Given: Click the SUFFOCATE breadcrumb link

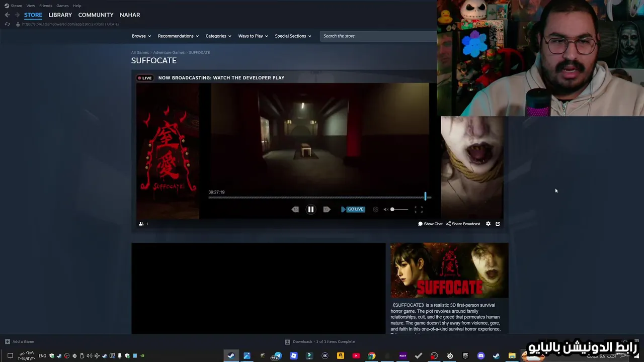Looking at the screenshot, I should [x=199, y=52].
